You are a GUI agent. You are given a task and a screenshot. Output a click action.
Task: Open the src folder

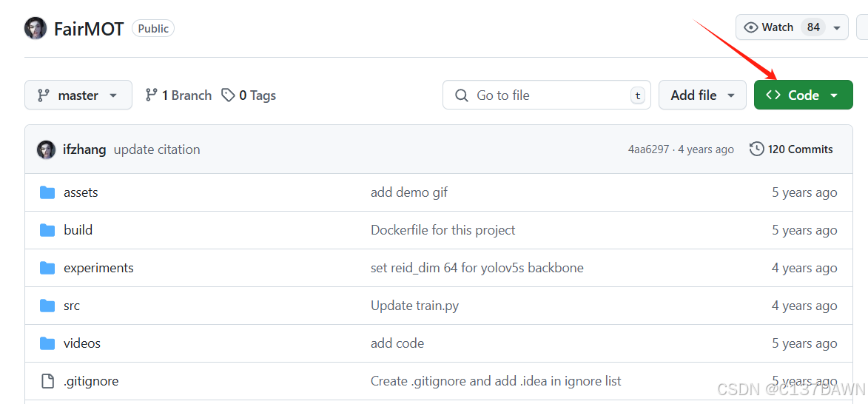point(72,306)
